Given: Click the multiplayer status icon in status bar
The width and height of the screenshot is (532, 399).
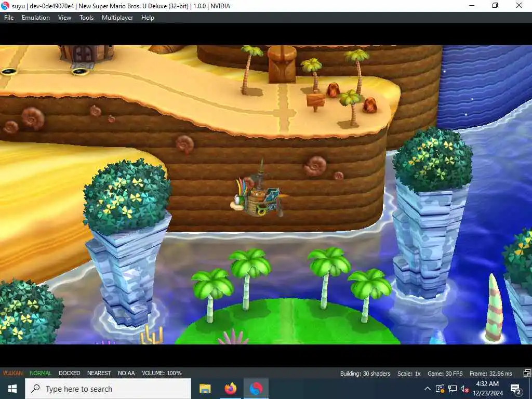Looking at the screenshot, I should (527, 373).
